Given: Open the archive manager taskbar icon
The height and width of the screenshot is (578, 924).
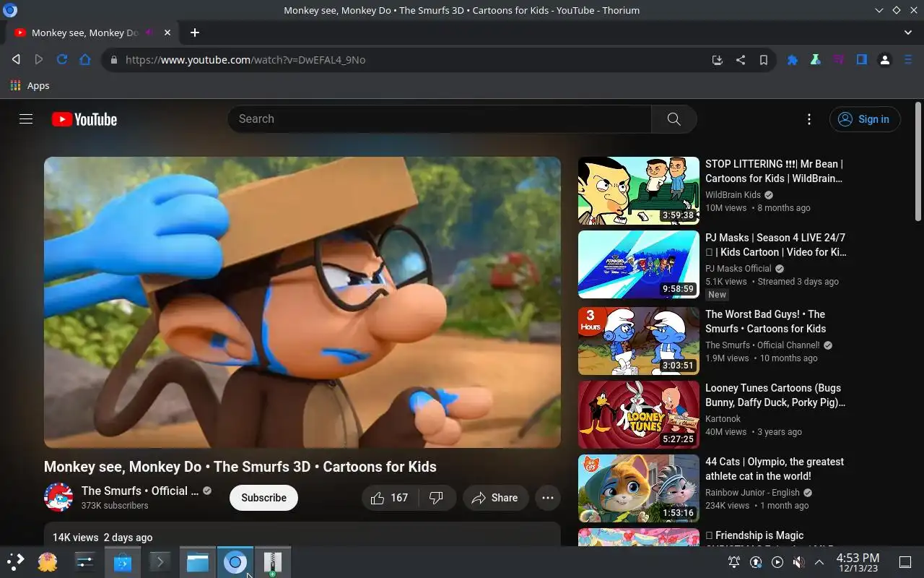Looking at the screenshot, I should coord(273,562).
